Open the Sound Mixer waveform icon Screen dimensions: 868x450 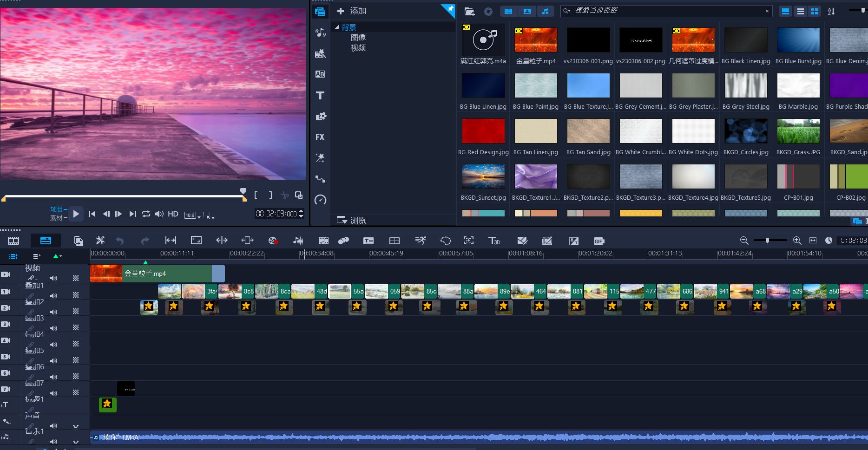click(x=298, y=241)
